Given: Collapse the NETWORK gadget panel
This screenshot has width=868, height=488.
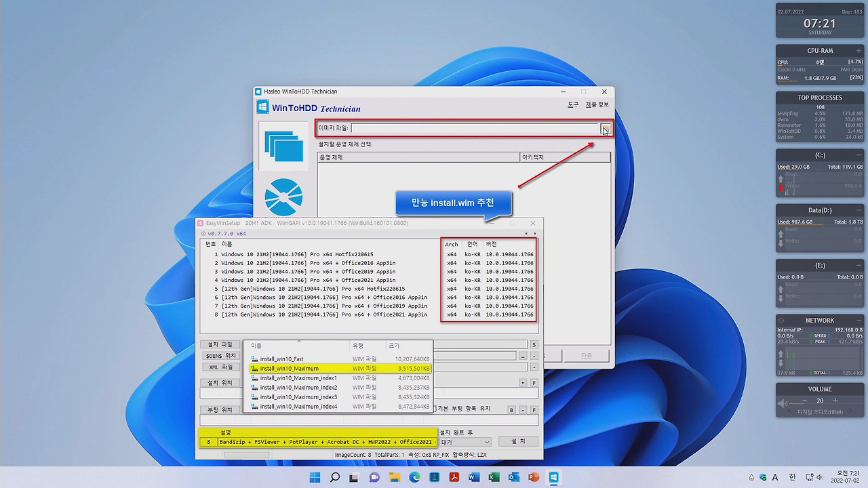Looking at the screenshot, I should [x=859, y=321].
